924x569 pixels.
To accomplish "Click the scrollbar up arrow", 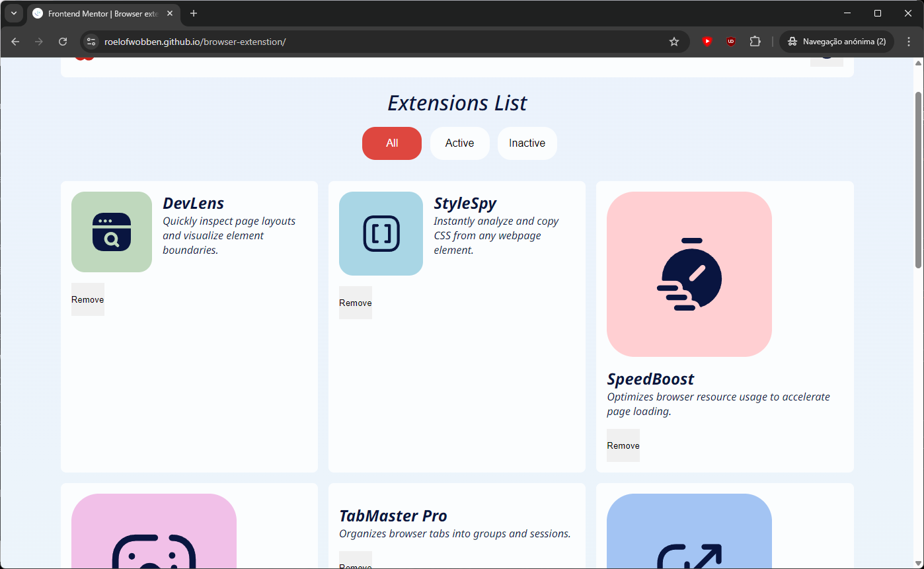I will [918, 63].
